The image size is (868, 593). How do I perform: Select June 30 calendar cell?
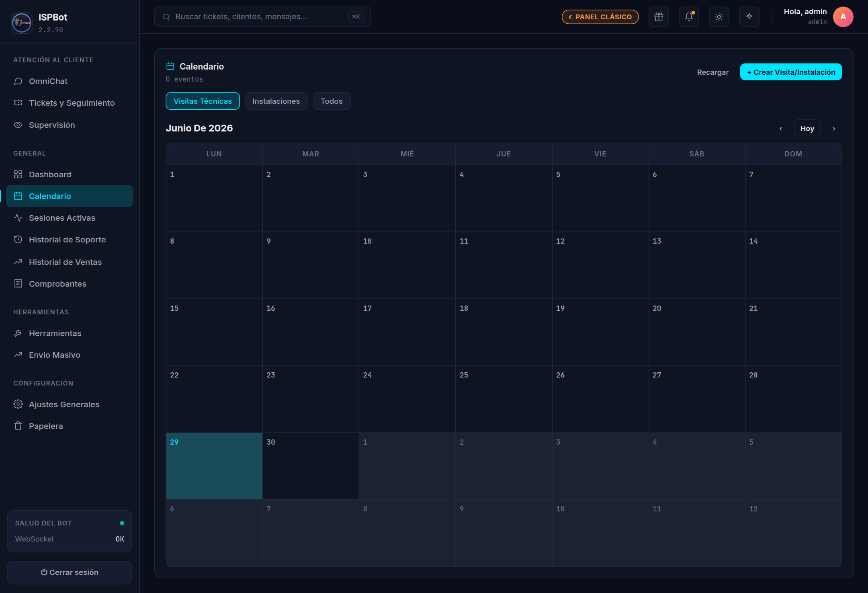pyautogui.click(x=311, y=466)
